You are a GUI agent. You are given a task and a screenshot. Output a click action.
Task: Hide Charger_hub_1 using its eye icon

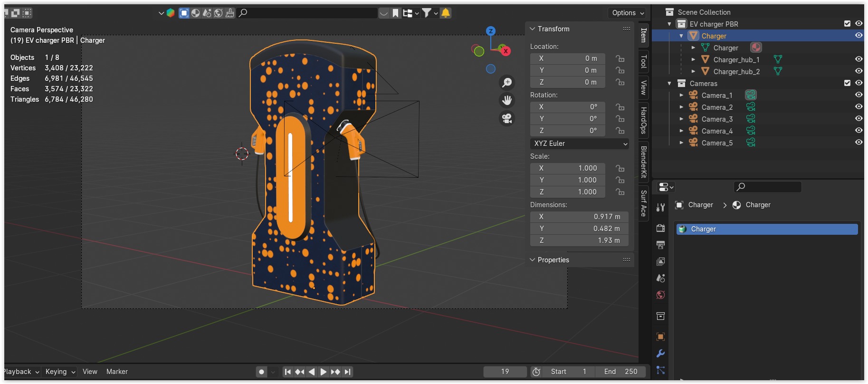coord(858,59)
